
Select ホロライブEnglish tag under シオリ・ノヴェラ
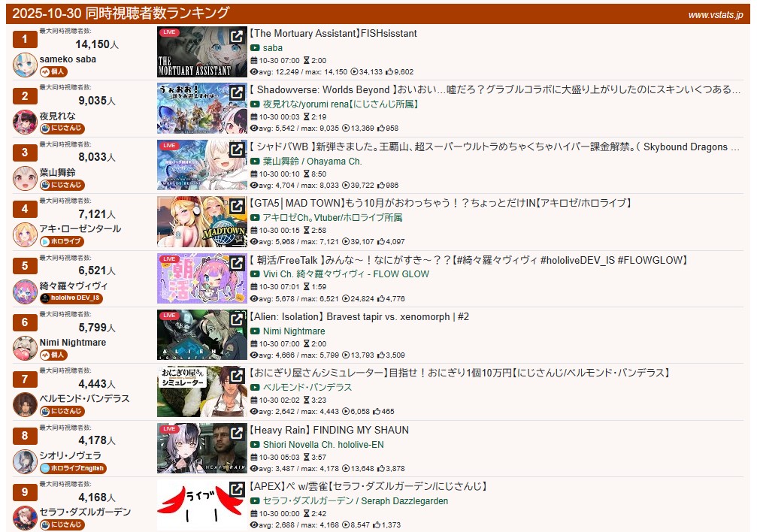point(73,468)
